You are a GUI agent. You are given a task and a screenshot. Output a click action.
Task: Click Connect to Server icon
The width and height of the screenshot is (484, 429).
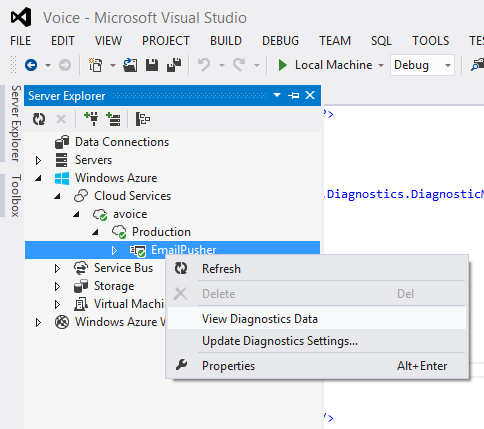tap(113, 119)
